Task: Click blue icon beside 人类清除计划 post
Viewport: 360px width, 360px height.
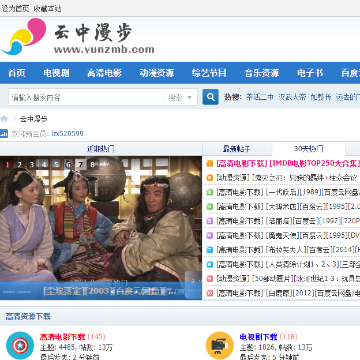Action: 210,264
